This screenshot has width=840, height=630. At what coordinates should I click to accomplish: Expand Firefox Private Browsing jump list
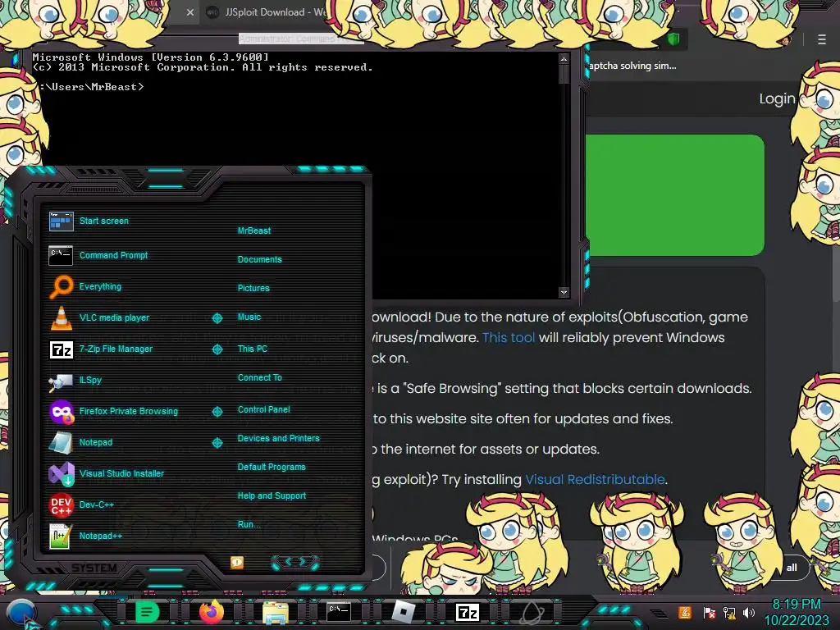tap(217, 412)
